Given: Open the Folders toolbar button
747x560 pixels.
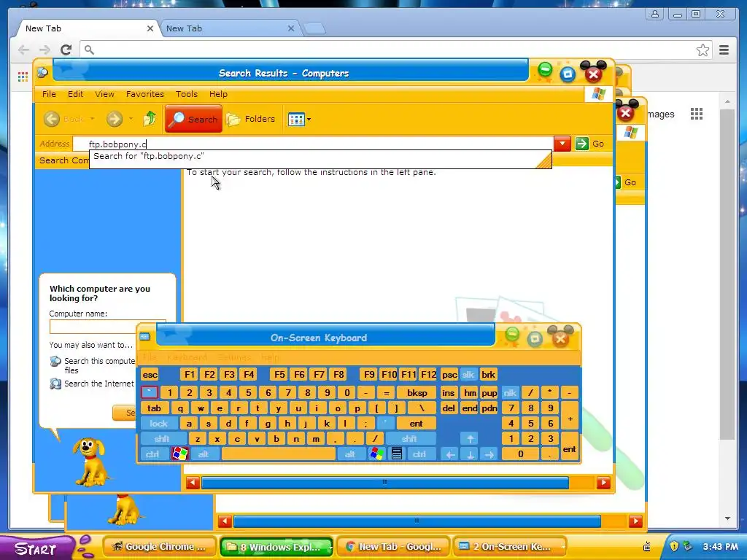Looking at the screenshot, I should pyautogui.click(x=251, y=119).
